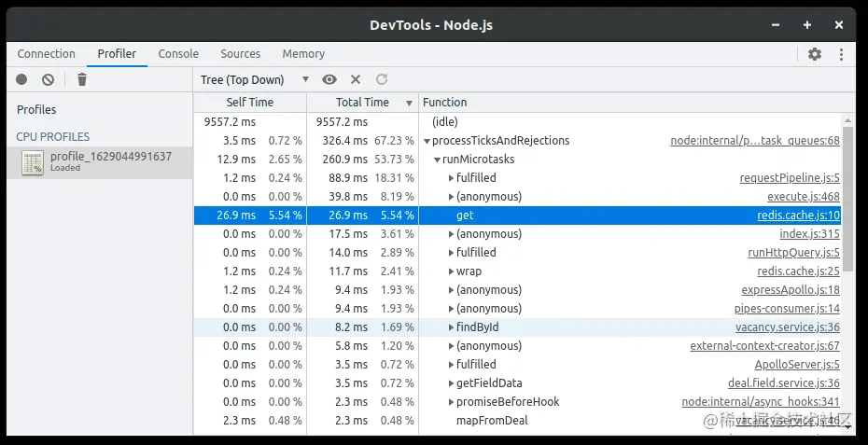This screenshot has height=445, width=868.
Task: Expand fulfilled node for ApolloServer.js:5
Action: click(451, 365)
